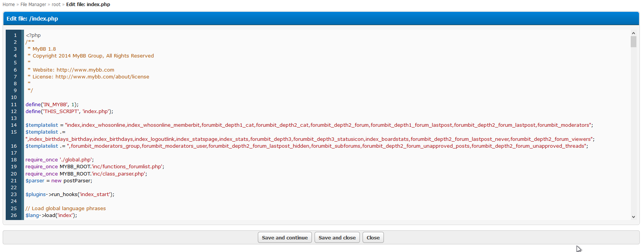Click line number 14 in the gutter

tap(14, 125)
